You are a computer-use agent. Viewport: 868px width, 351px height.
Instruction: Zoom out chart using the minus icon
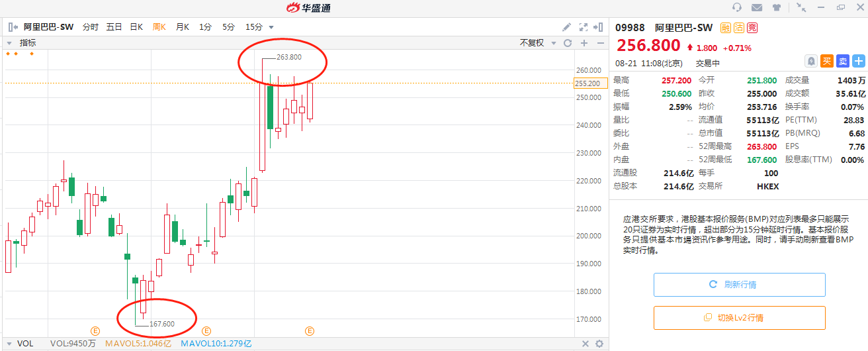pos(600,42)
